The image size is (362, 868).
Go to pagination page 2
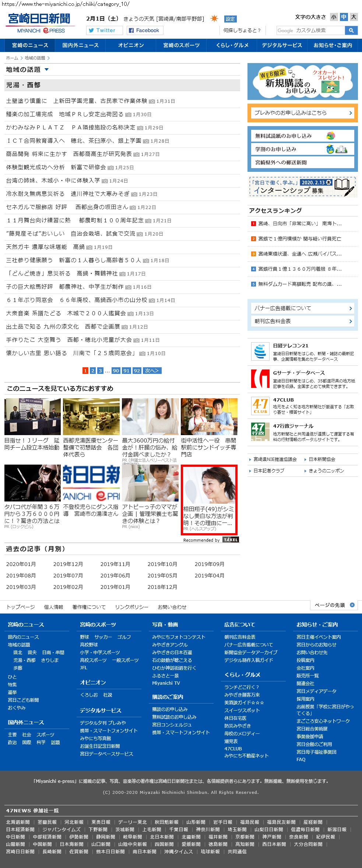93,371
